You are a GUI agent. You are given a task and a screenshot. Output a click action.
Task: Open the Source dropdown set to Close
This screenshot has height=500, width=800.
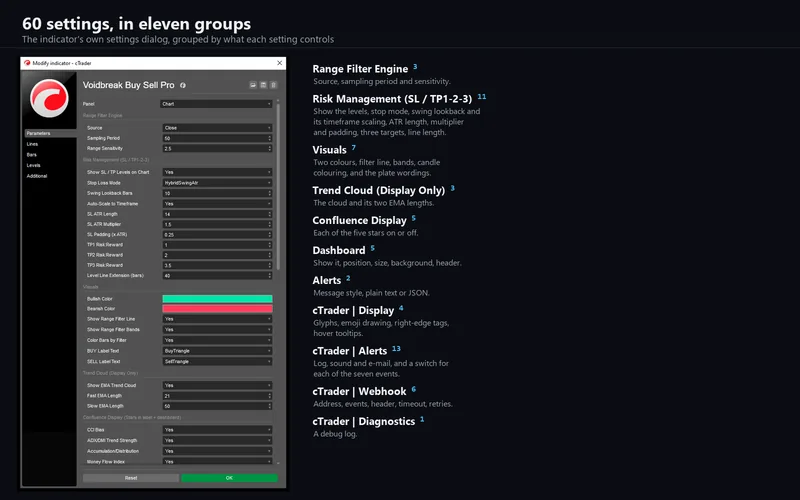[217, 128]
